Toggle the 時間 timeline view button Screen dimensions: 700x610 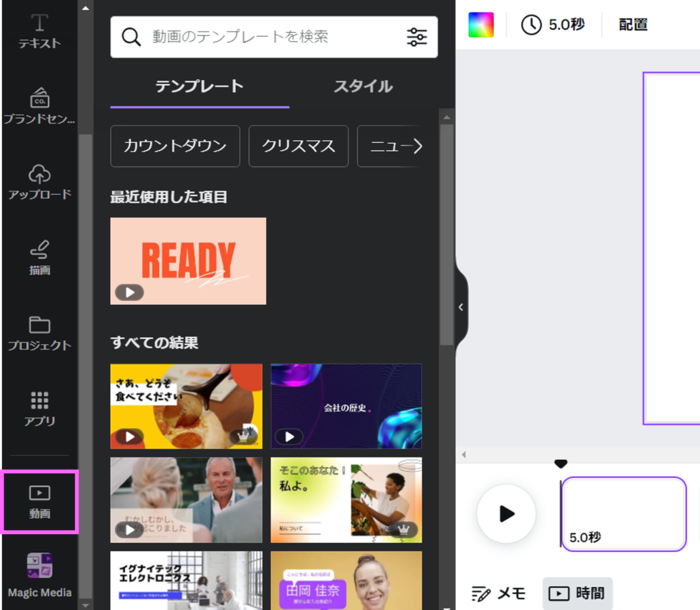(x=578, y=594)
